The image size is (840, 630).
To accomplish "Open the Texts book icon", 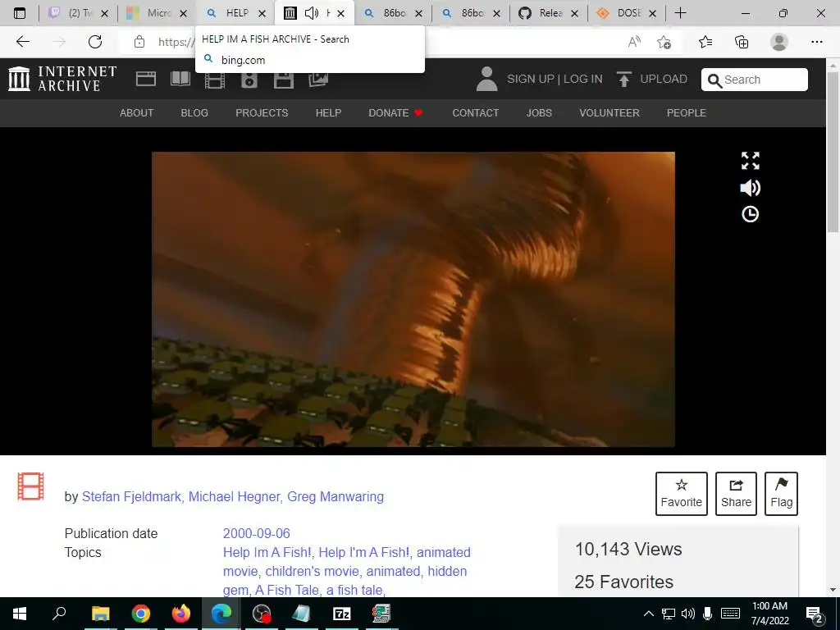I will [180, 79].
